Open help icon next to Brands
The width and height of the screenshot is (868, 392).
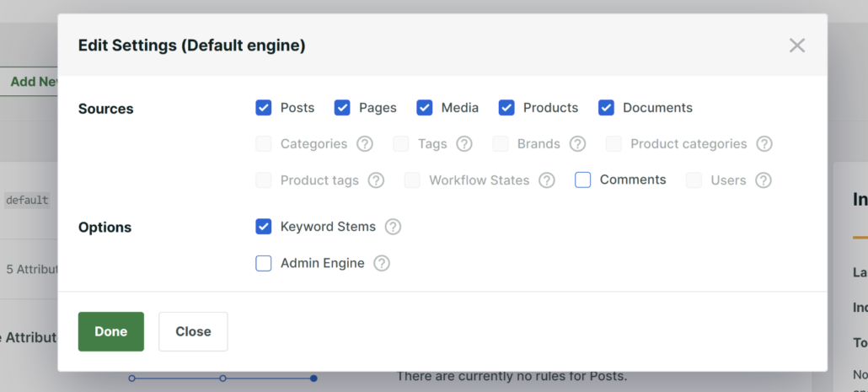pyautogui.click(x=577, y=144)
